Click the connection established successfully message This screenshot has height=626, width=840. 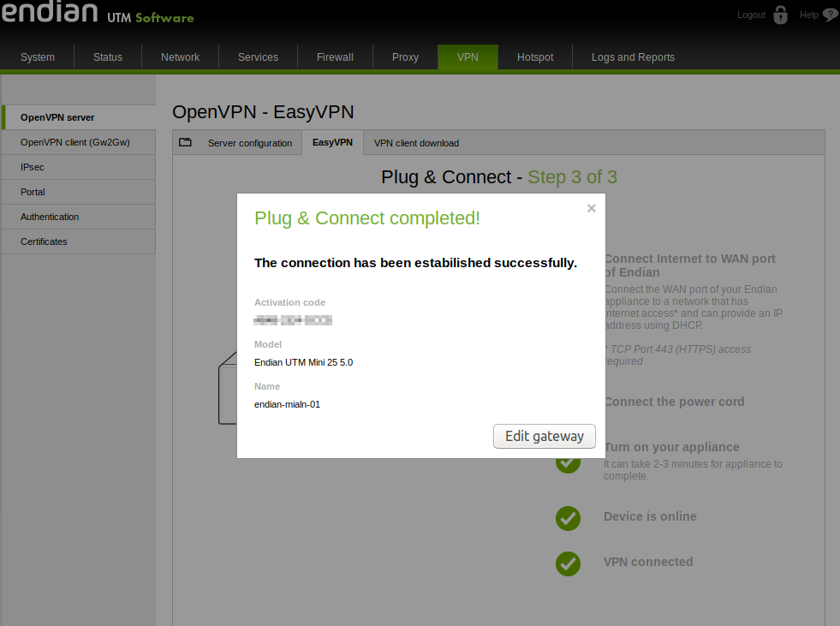coord(415,263)
